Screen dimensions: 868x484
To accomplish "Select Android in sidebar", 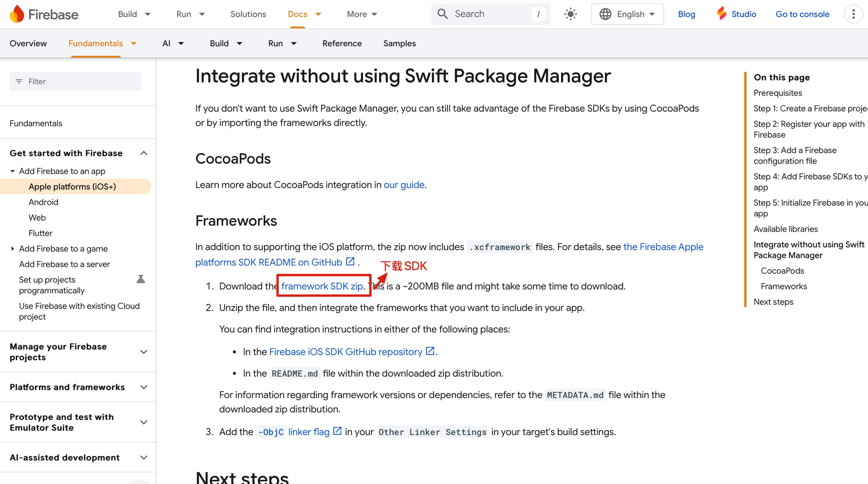I will [44, 202].
